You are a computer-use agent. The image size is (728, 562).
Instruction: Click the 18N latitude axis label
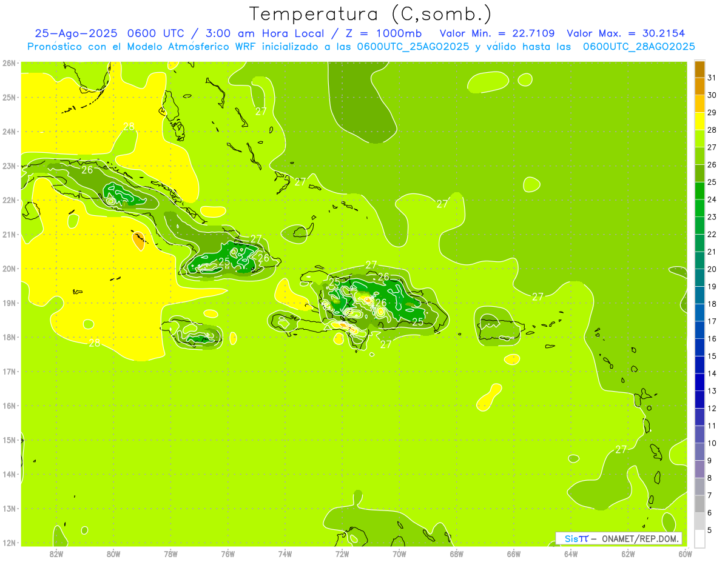point(9,337)
